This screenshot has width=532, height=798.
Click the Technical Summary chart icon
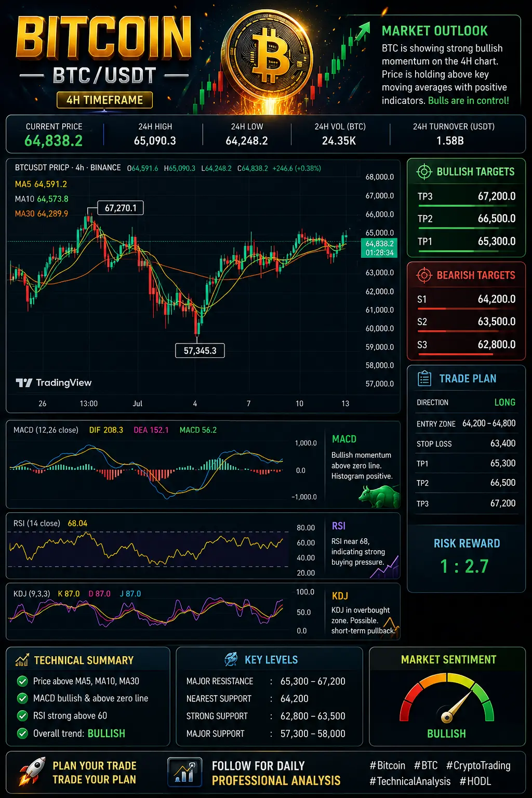pos(22,660)
